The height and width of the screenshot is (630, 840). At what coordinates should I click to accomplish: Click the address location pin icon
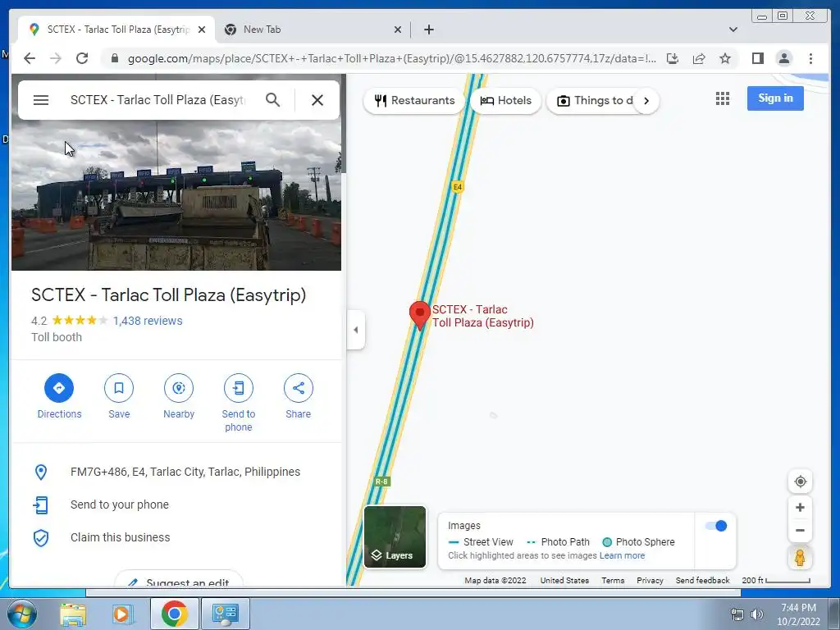[x=41, y=472]
